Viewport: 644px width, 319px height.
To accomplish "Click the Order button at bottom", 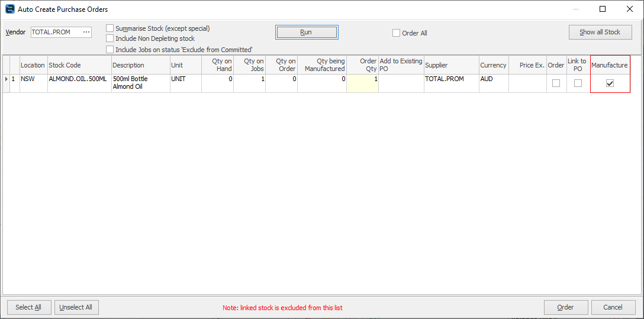I will point(565,307).
